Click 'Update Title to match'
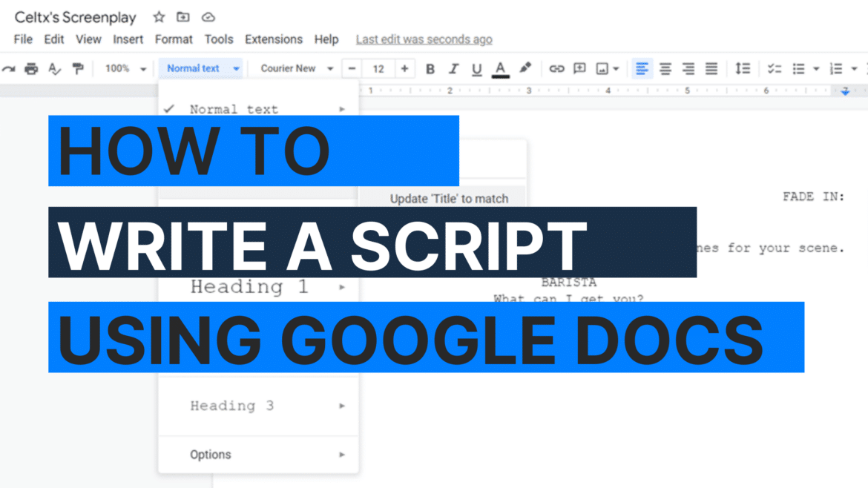This screenshot has height=488, width=868. pyautogui.click(x=448, y=199)
